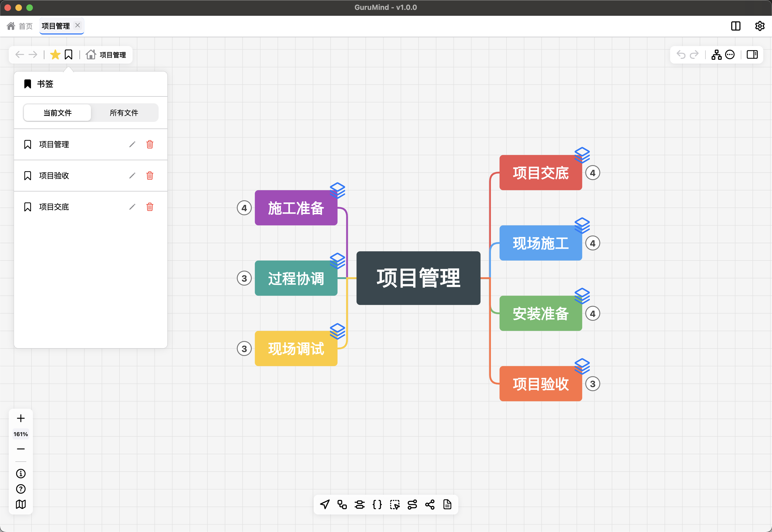This screenshot has width=772, height=532.
Task: Select the navigation pointer tool in bottom toolbar
Action: 325,505
